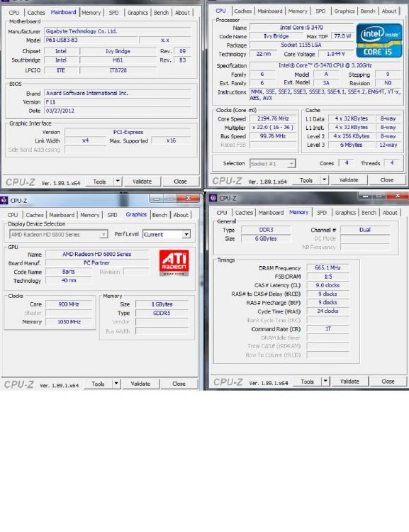
Task: Click Validate button in Mainboard window
Action: [x=142, y=182]
